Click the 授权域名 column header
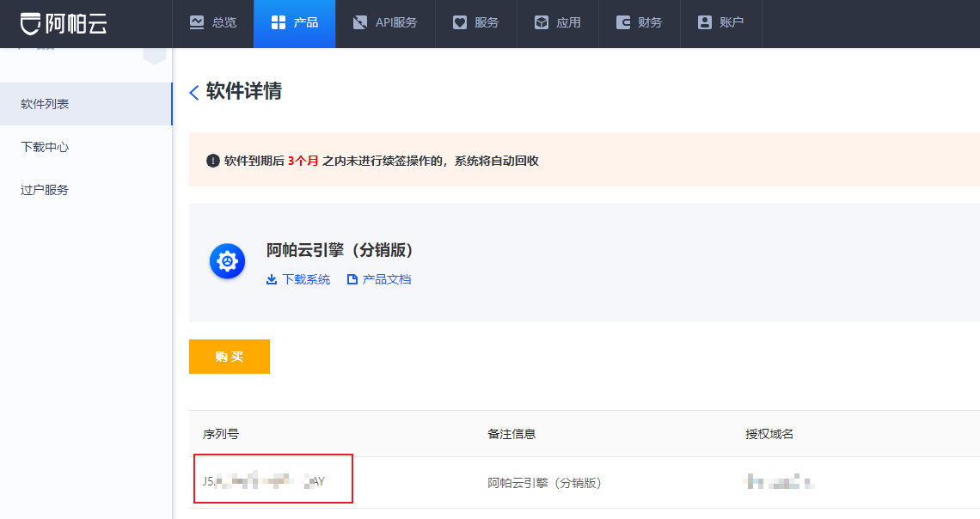980x519 pixels. (769, 434)
